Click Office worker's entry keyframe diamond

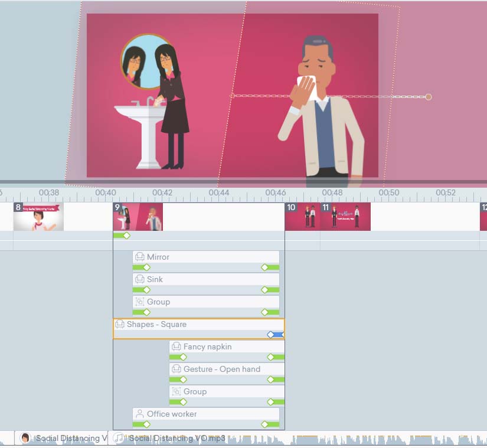(146, 424)
